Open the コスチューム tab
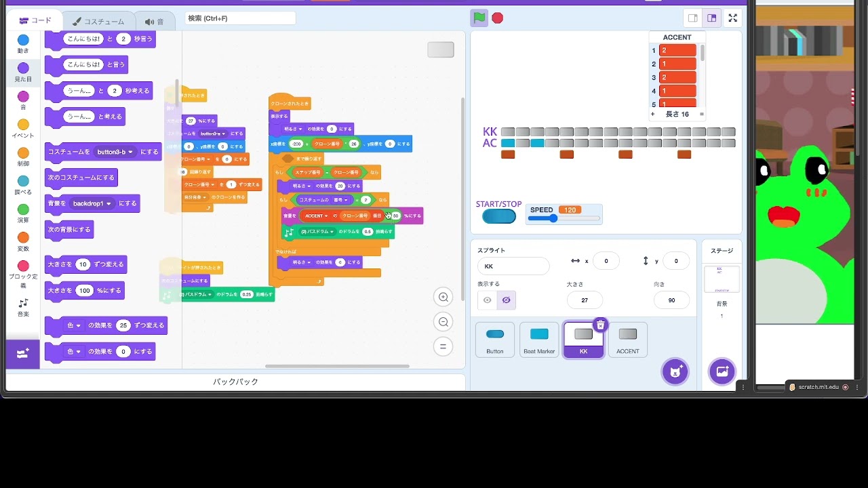This screenshot has height=488, width=868. (98, 21)
